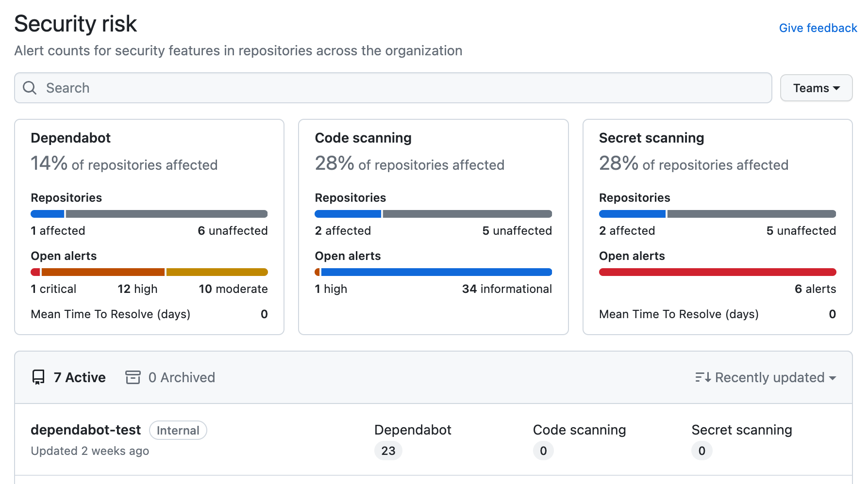Click the yellow moderate Dependabot alerts bar

point(217,272)
